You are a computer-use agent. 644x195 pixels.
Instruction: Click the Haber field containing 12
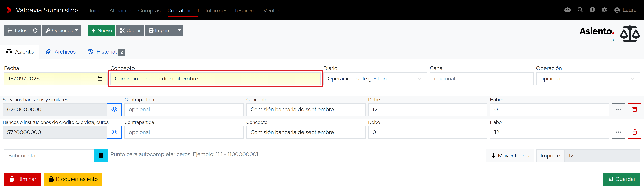pyautogui.click(x=549, y=132)
